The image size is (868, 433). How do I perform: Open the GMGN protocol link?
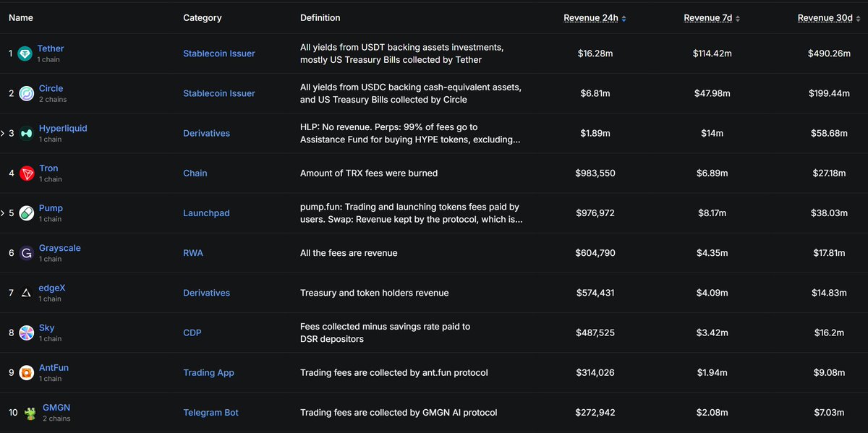pyautogui.click(x=56, y=407)
